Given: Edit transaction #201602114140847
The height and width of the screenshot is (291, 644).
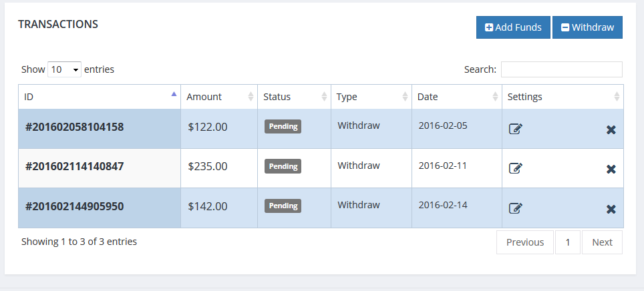Looking at the screenshot, I should [515, 168].
